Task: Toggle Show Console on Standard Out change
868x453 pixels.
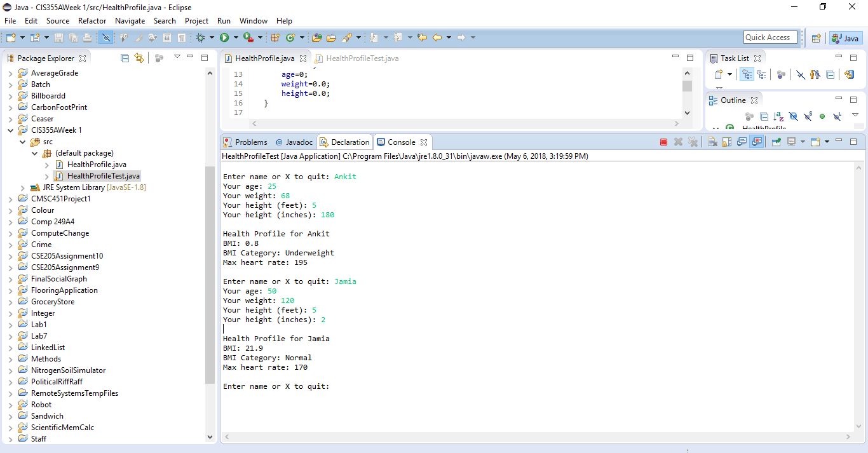Action: point(742,142)
